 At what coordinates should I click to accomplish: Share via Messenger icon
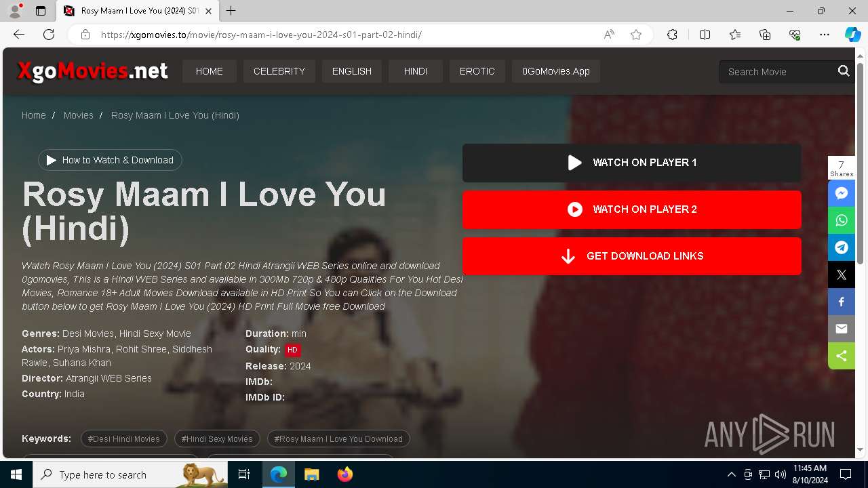click(x=842, y=193)
